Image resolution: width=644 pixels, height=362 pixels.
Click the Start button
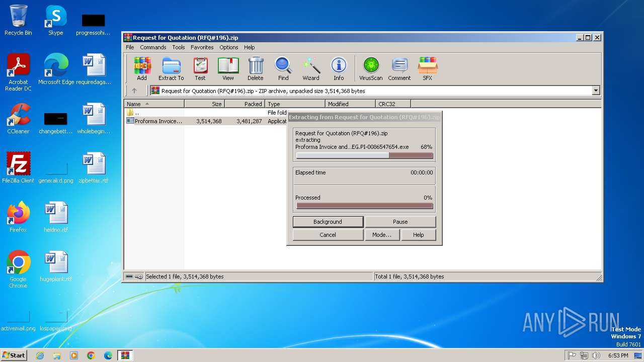click(14, 355)
